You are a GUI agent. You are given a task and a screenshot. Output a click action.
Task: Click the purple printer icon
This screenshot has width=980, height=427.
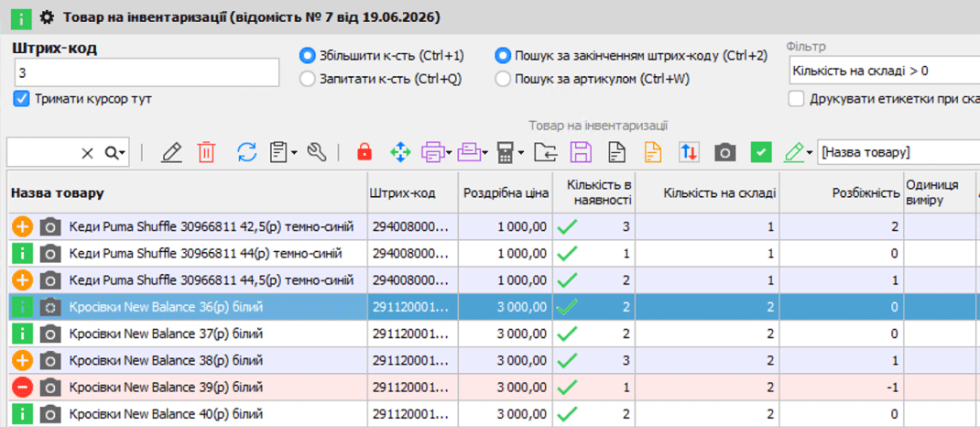point(432,152)
